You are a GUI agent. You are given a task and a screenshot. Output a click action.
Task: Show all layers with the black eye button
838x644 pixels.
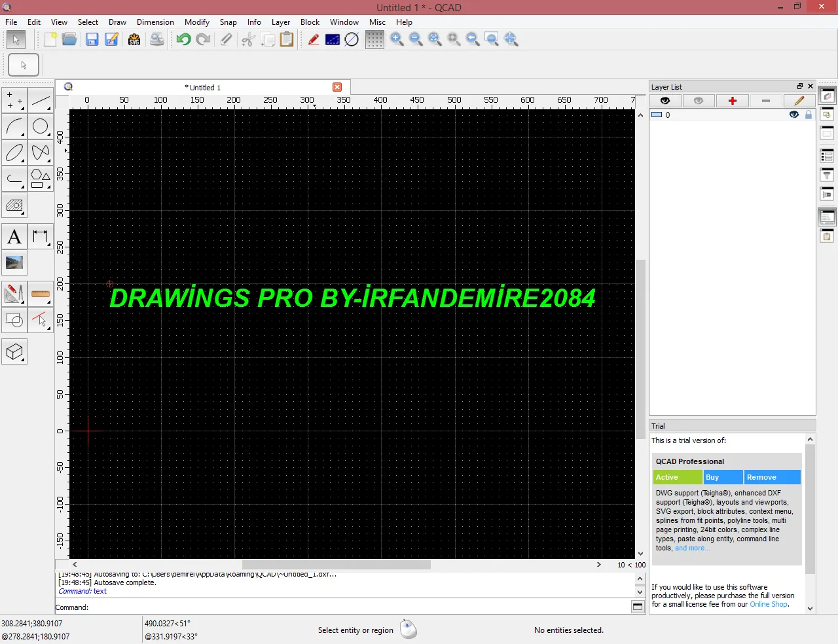coord(665,101)
